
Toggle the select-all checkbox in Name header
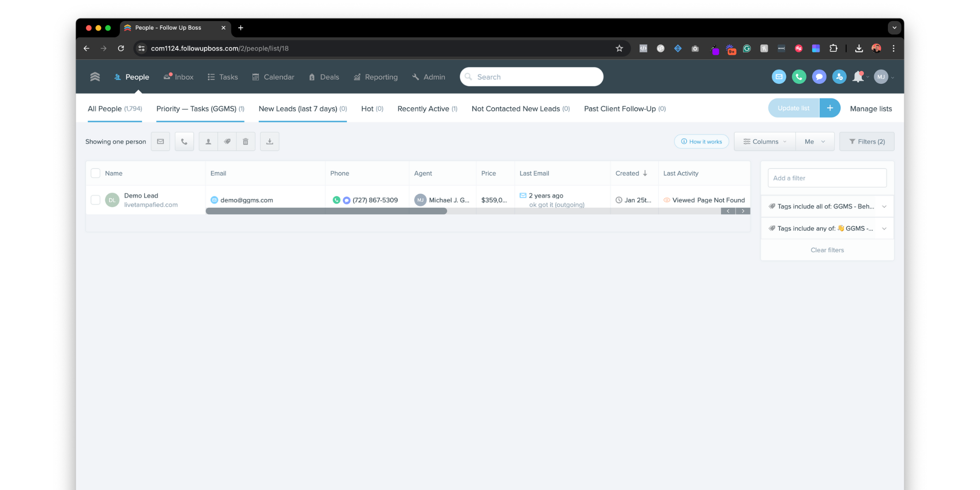coord(96,173)
